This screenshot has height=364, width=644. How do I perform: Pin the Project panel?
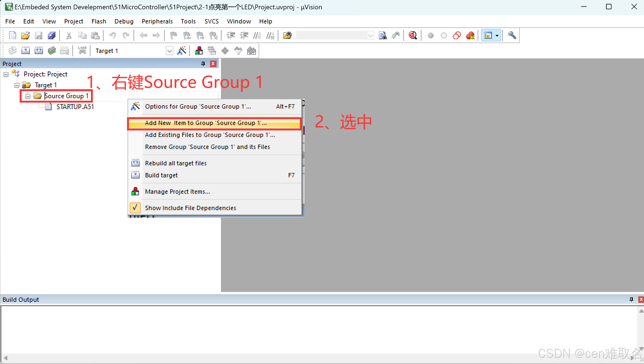pos(203,64)
